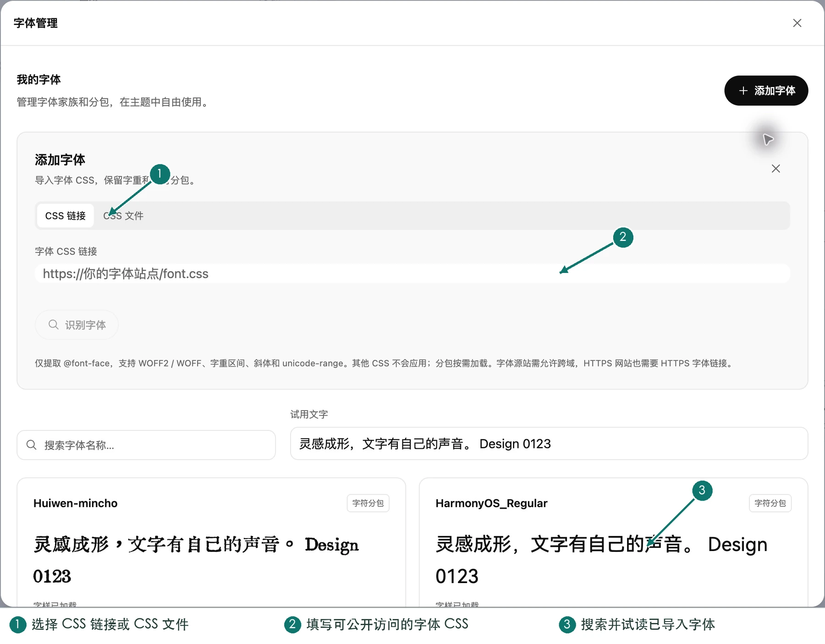Click the 试用文字 label
The height and width of the screenshot is (644, 825).
(x=309, y=414)
